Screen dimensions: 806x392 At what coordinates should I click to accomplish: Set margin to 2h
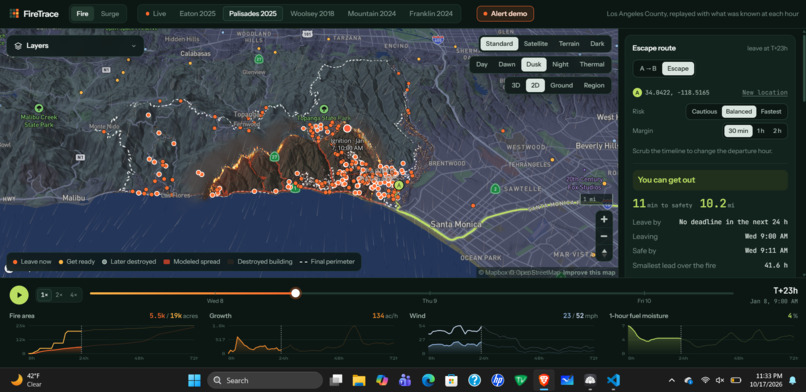(x=777, y=131)
